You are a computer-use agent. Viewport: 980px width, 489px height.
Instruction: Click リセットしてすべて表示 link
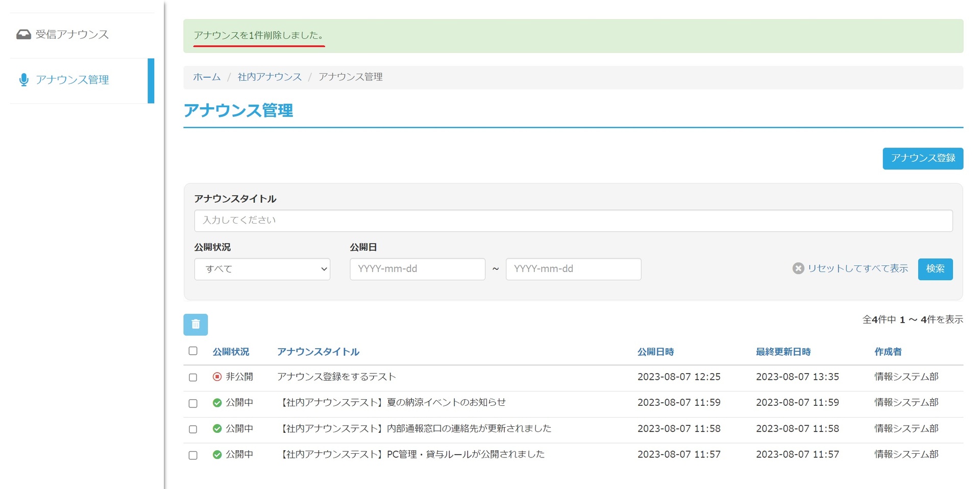[857, 268]
